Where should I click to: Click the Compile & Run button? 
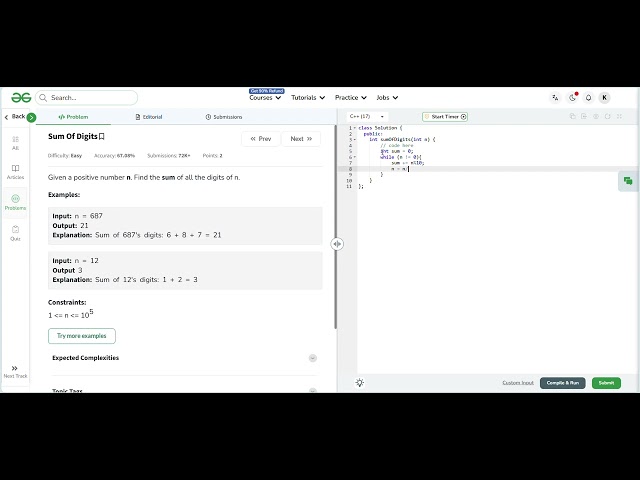pyautogui.click(x=562, y=383)
